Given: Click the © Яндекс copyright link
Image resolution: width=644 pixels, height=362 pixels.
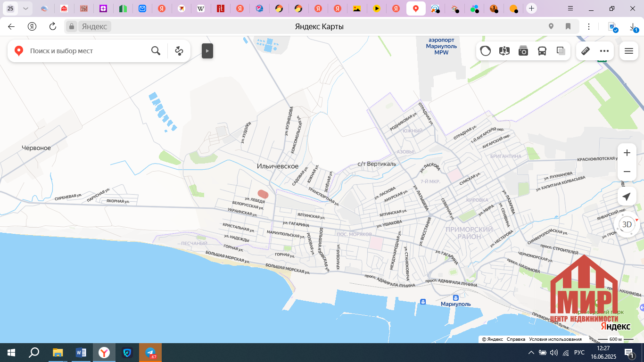Looking at the screenshot, I should click(492, 339).
